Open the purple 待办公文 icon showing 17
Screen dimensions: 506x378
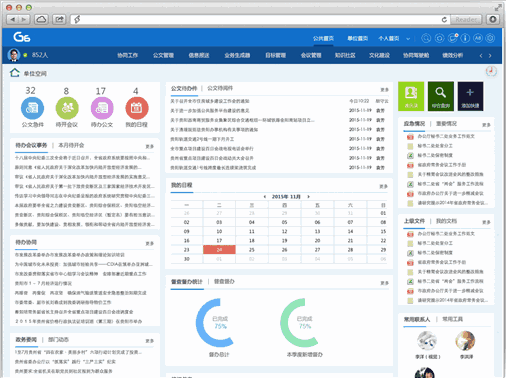pos(102,108)
